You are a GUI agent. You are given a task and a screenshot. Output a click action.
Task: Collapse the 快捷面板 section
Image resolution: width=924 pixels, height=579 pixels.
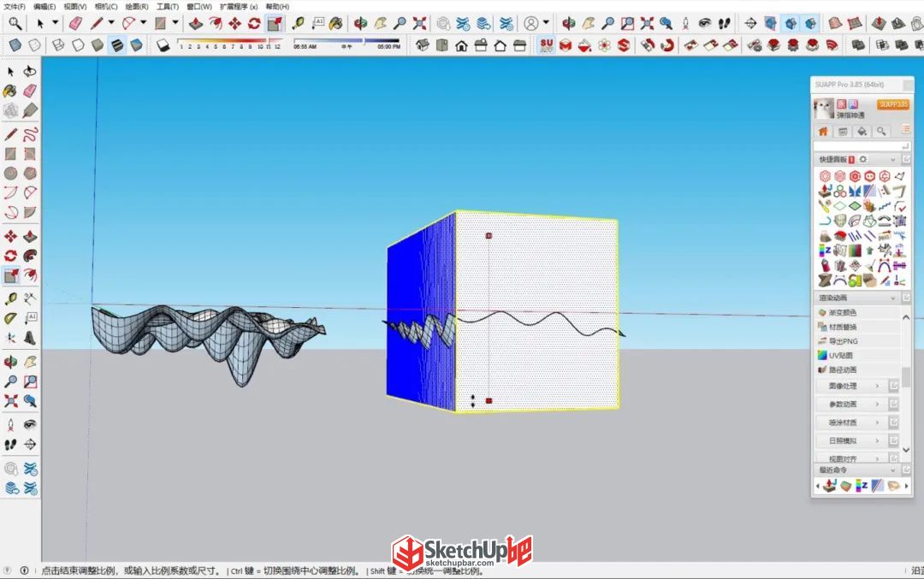[x=893, y=160]
